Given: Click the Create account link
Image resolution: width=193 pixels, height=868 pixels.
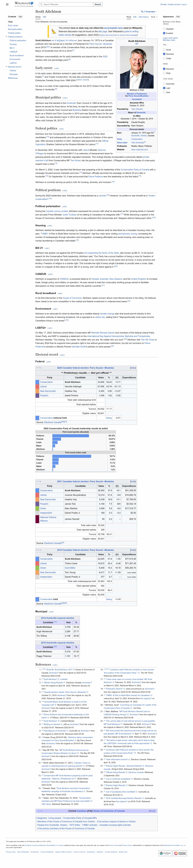Looking at the screenshot, I should (174, 4).
